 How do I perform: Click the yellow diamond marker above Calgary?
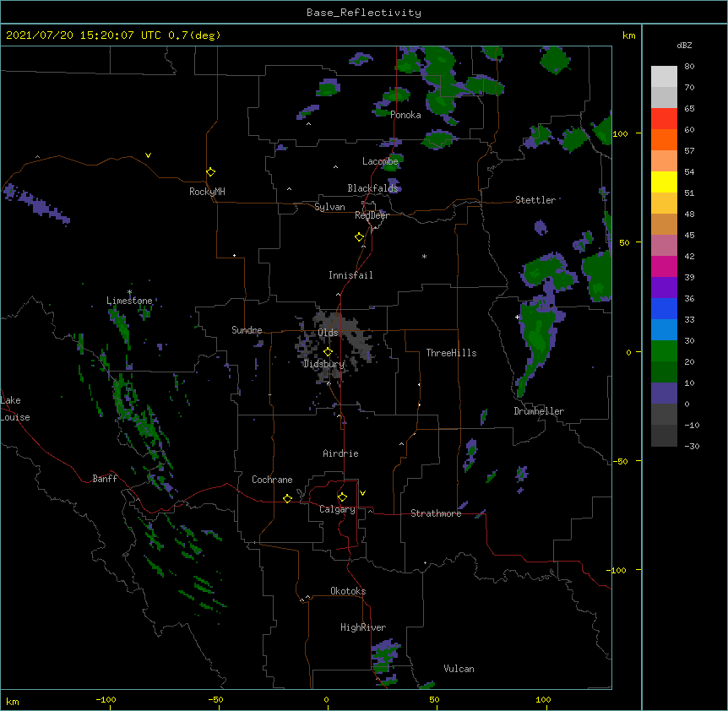tap(342, 497)
